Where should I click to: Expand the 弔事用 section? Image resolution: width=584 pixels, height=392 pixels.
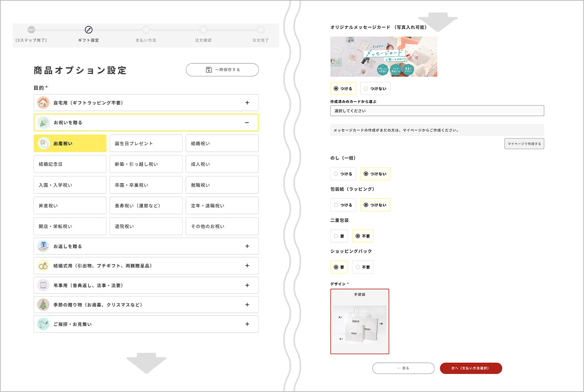coord(247,286)
